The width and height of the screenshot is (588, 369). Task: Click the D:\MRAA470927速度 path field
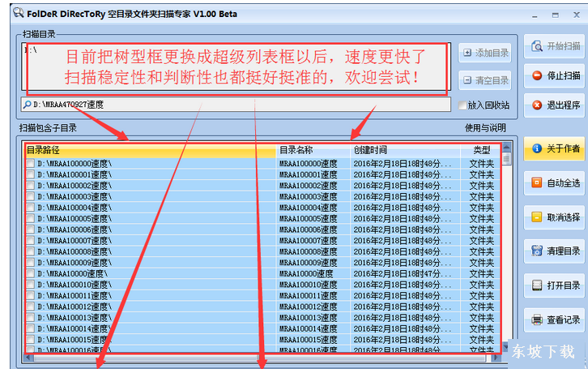(236, 105)
